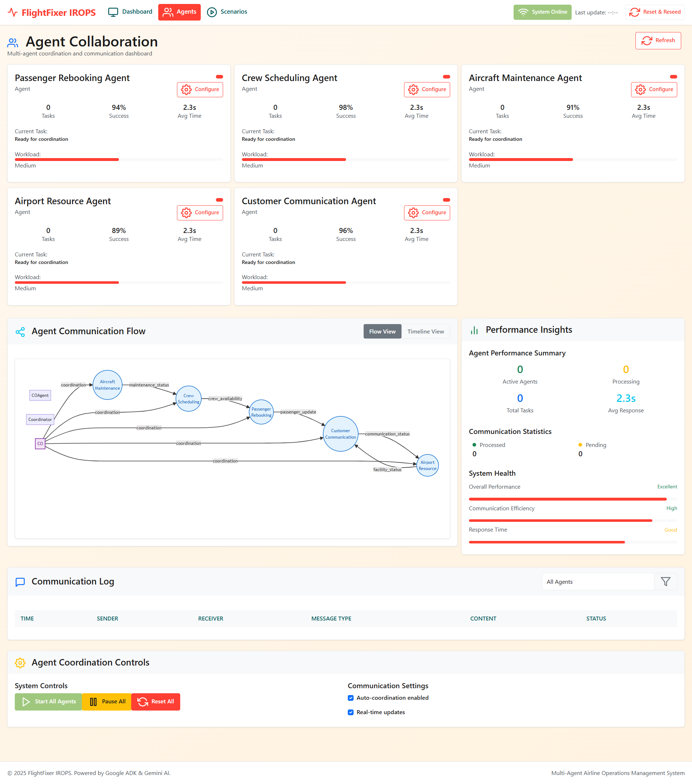Open the Communication Log filter funnel icon

click(x=666, y=582)
